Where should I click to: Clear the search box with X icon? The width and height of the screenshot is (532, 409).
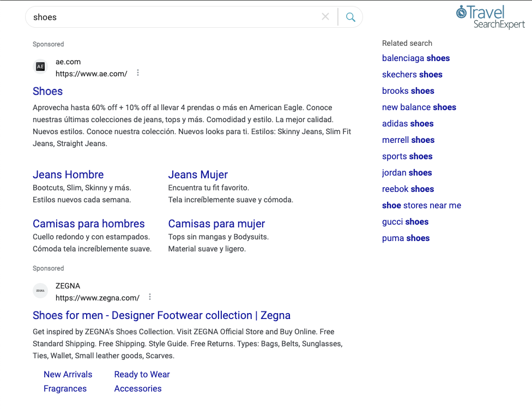[325, 16]
